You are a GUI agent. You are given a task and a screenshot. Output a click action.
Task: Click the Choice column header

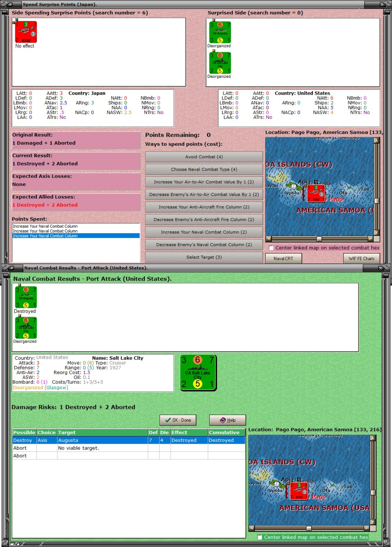[x=47, y=432]
